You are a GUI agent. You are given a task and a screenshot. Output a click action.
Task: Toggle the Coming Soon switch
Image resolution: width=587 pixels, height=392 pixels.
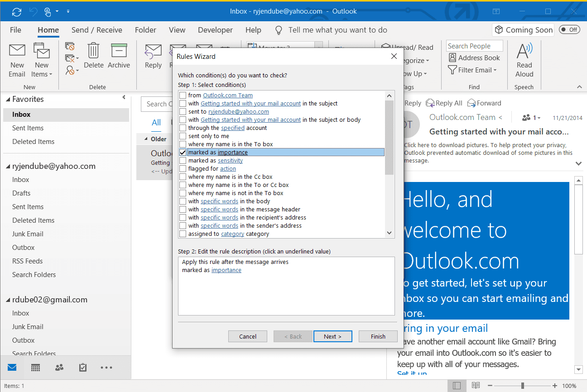click(569, 30)
